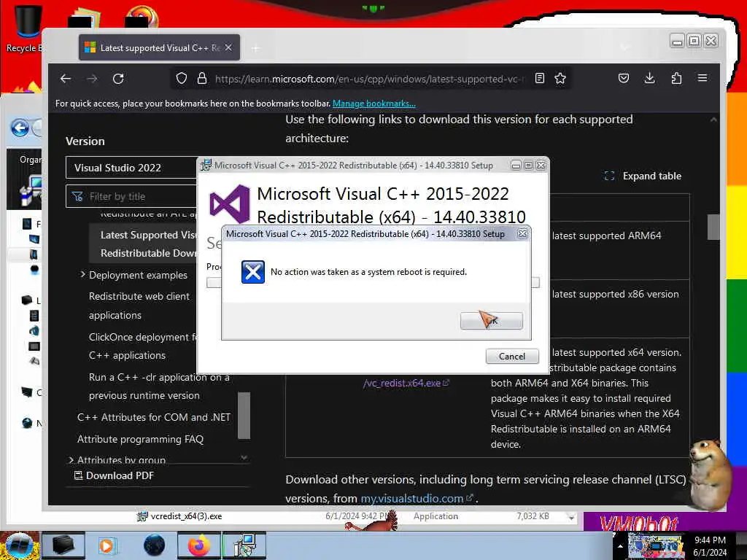Screen dimensions: 747x560
Task: Open the black folder taskbar icon
Action: [x=63, y=545]
